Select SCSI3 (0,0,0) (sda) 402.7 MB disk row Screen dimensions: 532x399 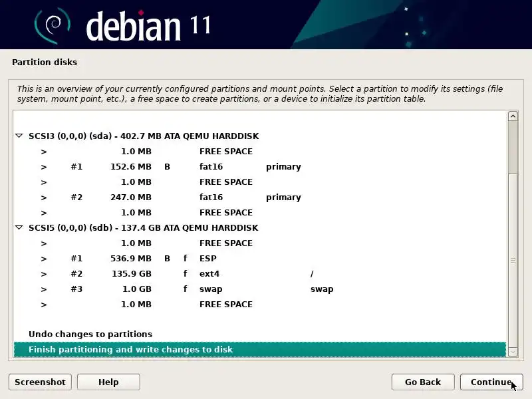point(260,136)
